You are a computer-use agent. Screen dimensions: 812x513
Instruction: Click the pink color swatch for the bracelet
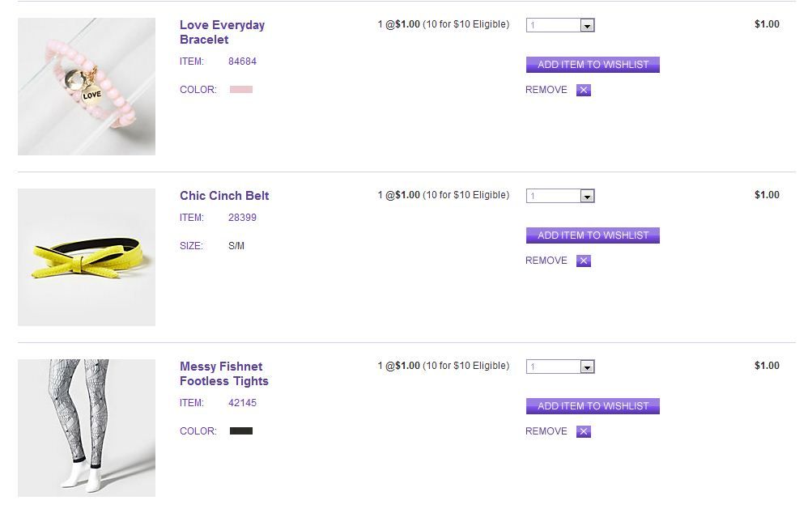pos(241,90)
